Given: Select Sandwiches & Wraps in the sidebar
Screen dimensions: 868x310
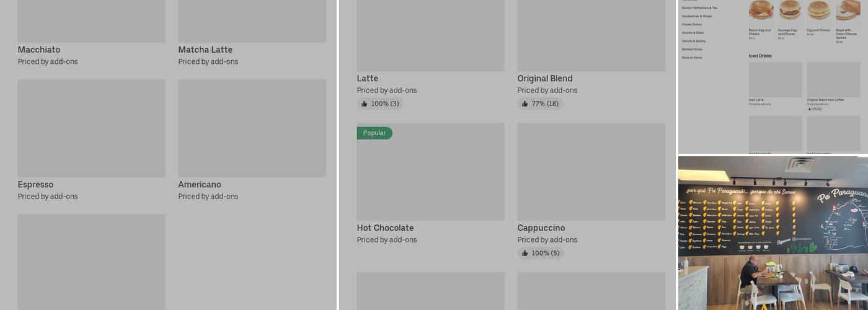Looking at the screenshot, I should click(x=697, y=16).
